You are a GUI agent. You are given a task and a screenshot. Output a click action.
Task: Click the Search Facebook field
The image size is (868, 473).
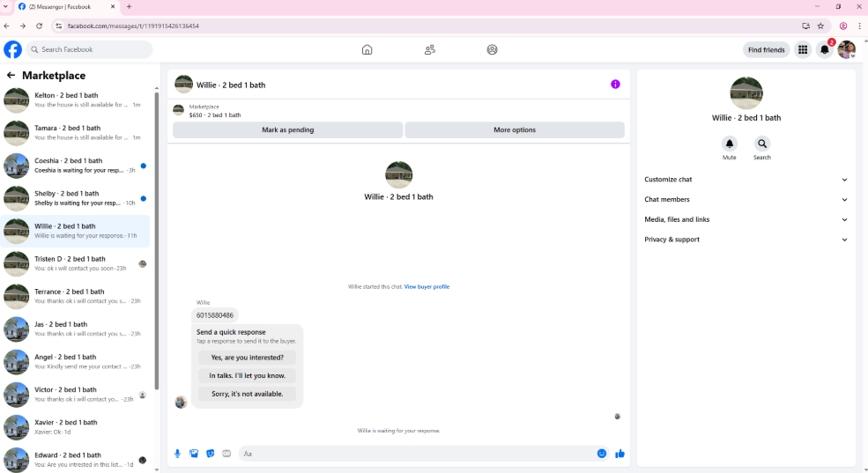(89, 49)
